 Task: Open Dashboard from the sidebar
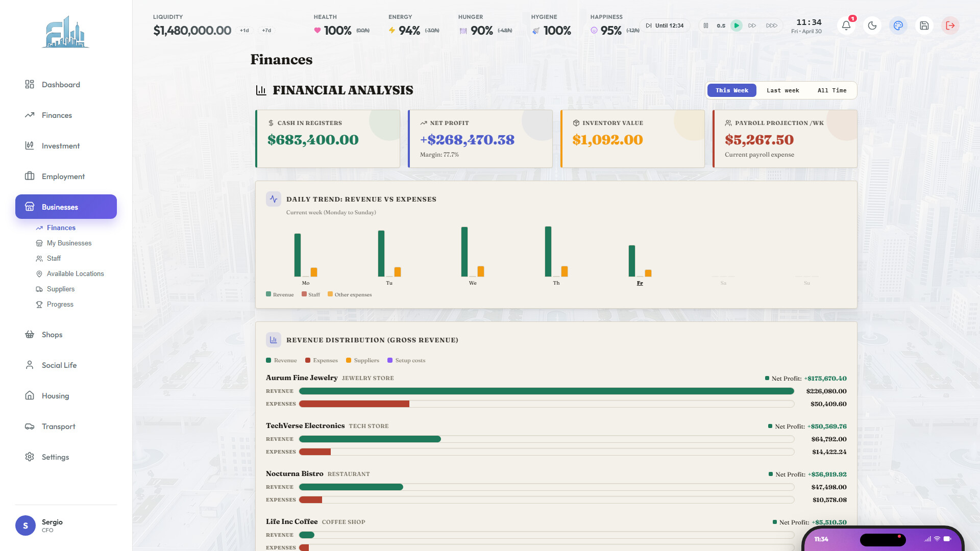[x=66, y=85]
